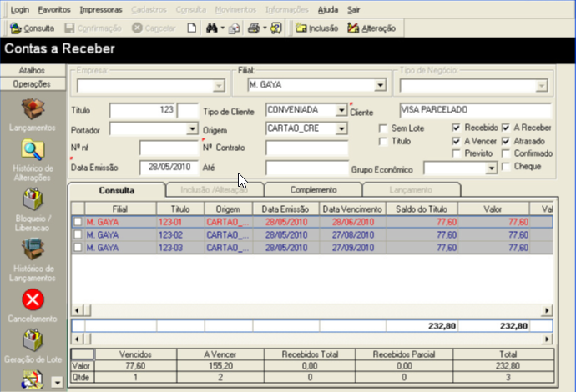
Task: Click the Data Vencimento column header
Action: pyautogui.click(x=352, y=209)
